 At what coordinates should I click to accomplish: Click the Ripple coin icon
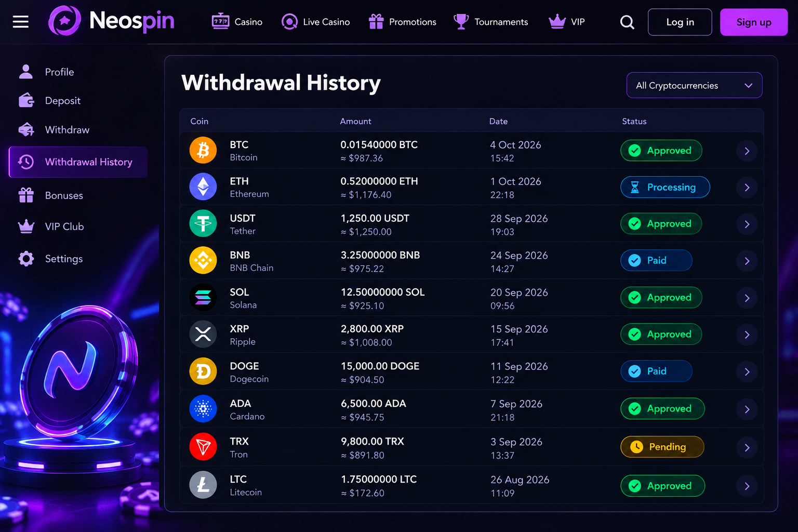[x=203, y=335]
